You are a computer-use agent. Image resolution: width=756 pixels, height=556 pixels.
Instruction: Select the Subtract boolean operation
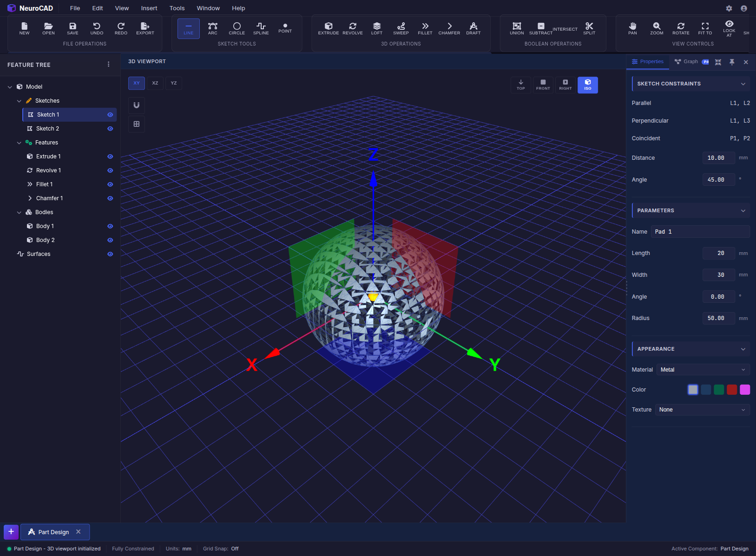click(540, 28)
